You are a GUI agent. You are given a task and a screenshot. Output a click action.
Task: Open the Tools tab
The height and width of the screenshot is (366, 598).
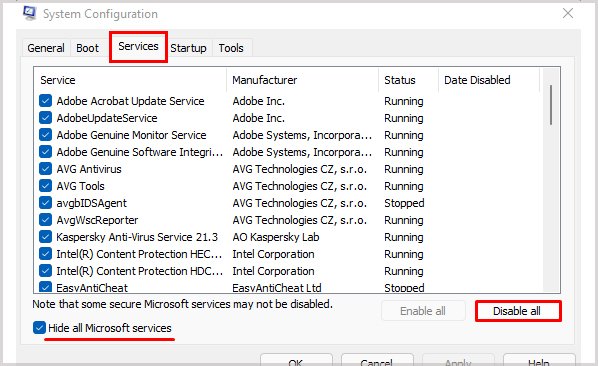[231, 48]
